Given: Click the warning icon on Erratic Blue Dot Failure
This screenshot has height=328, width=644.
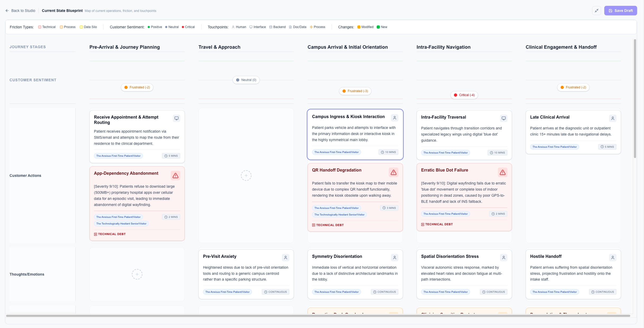Looking at the screenshot, I should (502, 173).
